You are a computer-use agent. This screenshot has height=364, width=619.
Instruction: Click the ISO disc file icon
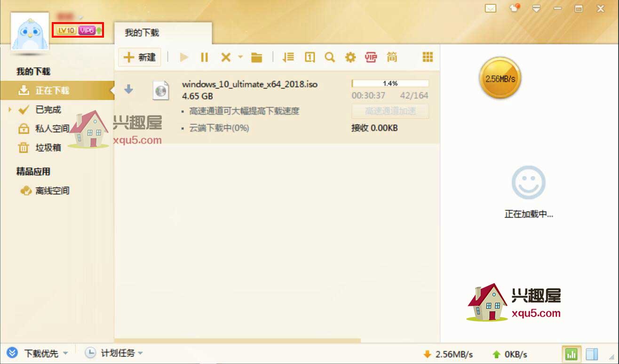161,90
